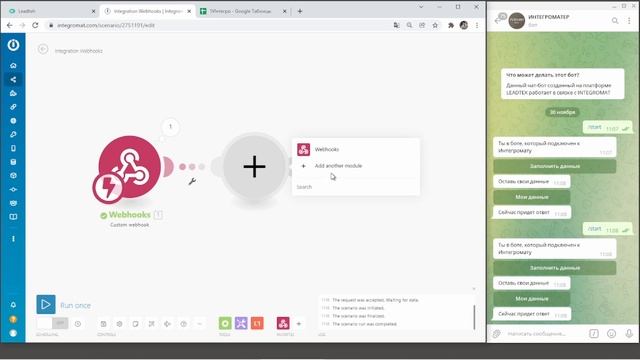Open the controls help question icon
Viewport: 640px width, 360px height.
click(x=184, y=324)
